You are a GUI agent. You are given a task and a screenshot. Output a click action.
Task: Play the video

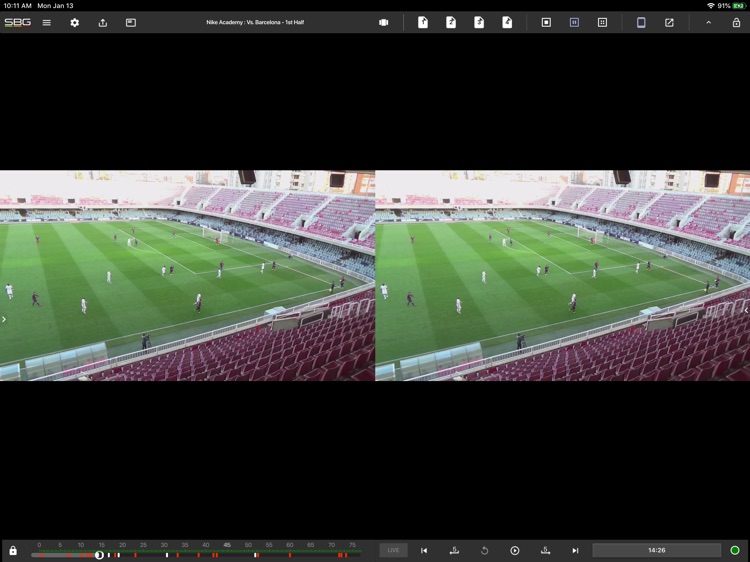click(x=515, y=551)
